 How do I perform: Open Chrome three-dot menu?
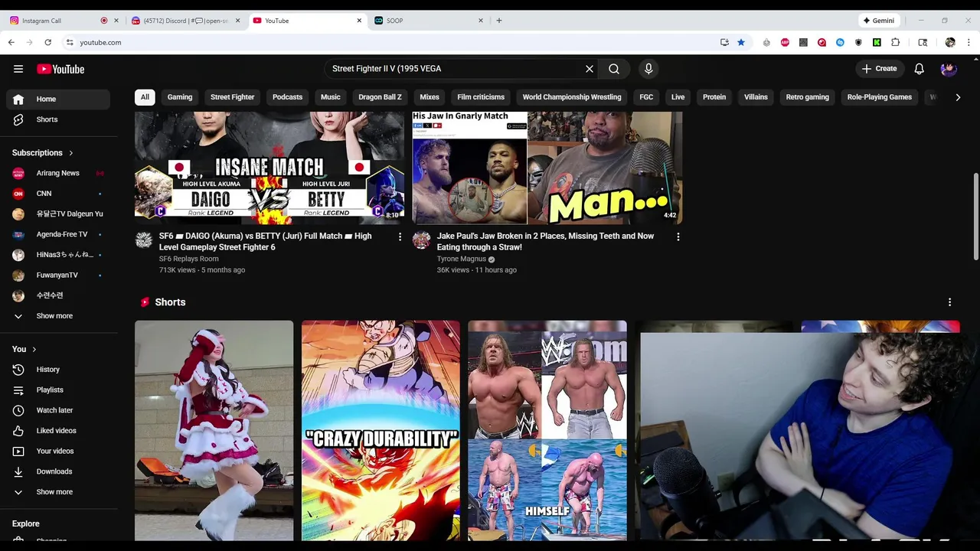[x=969, y=43]
